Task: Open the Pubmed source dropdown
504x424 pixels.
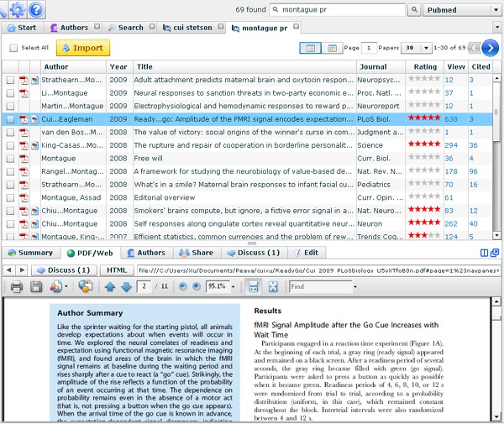Action: point(461,10)
